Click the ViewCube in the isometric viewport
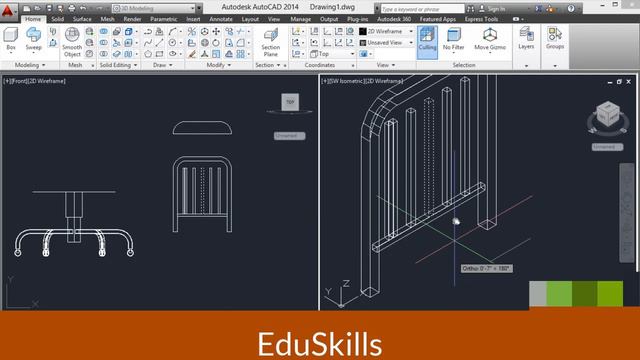Image resolution: width=640 pixels, height=360 pixels. point(608,114)
